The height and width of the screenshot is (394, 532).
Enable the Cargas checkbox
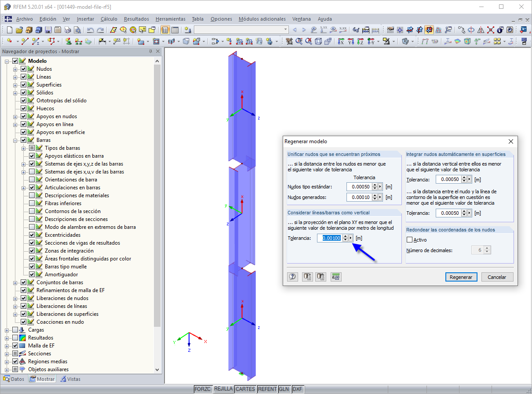15,330
